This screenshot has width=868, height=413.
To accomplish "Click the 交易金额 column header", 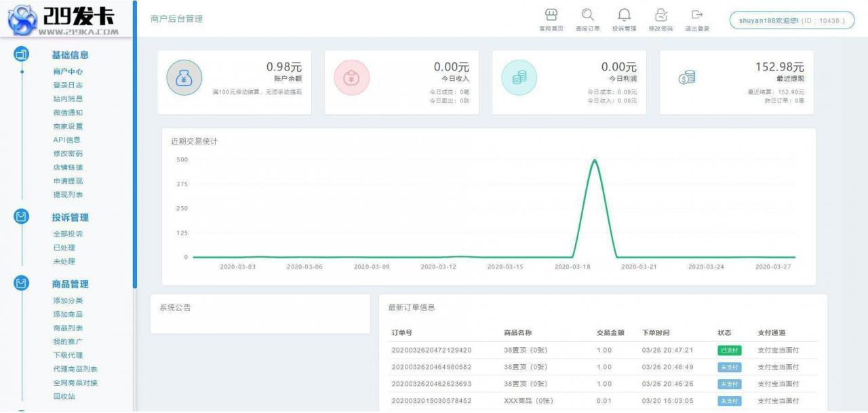I will (610, 333).
